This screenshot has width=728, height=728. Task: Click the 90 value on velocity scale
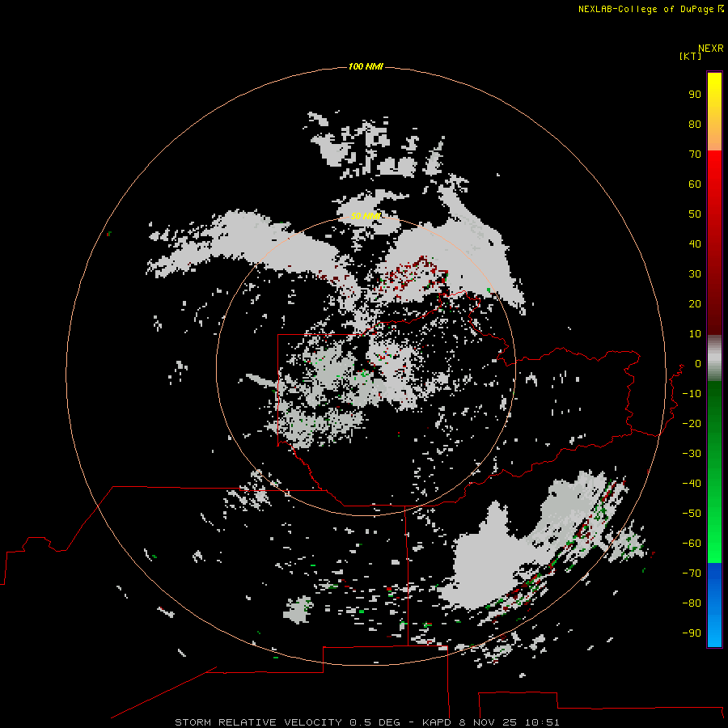(695, 95)
